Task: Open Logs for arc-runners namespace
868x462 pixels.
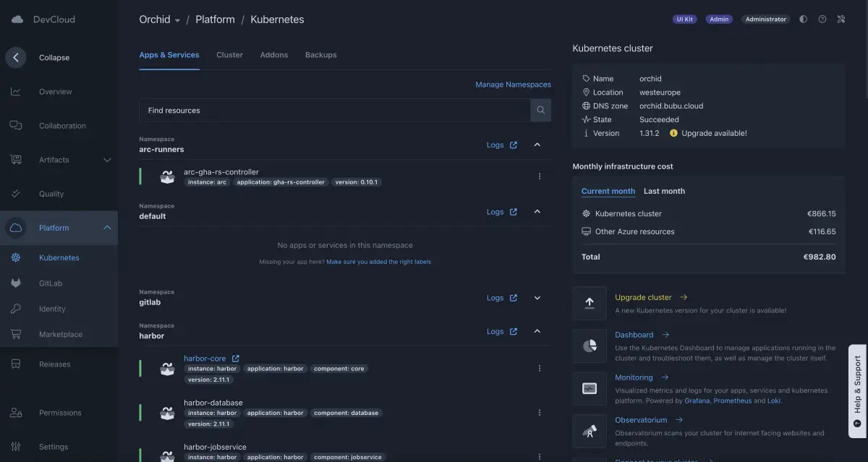Action: click(502, 145)
